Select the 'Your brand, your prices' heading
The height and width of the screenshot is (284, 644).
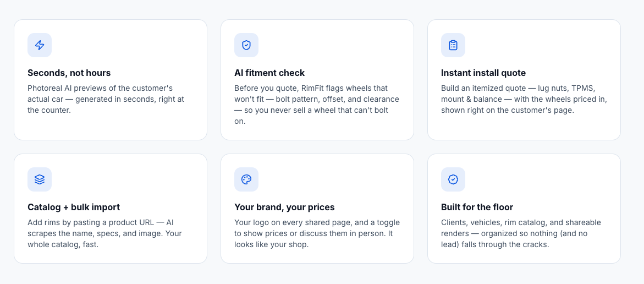click(x=285, y=207)
